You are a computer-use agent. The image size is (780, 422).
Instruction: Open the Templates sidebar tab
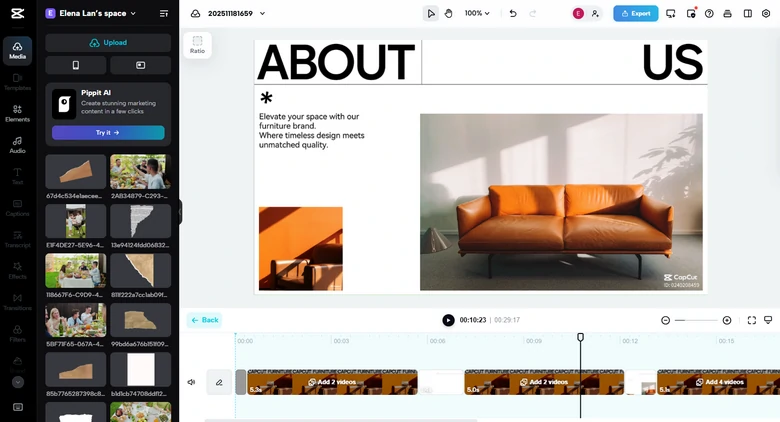(x=17, y=82)
